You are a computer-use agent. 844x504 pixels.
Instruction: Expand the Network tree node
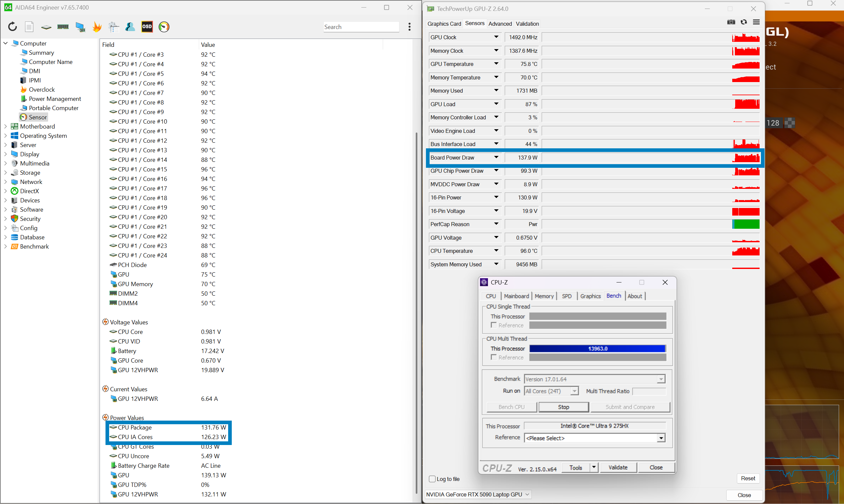click(6, 182)
